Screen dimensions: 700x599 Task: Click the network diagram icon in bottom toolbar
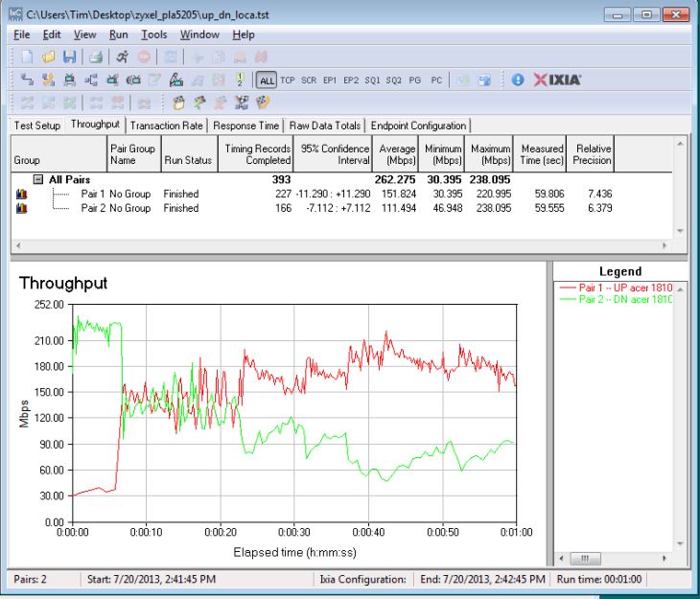pyautogui.click(x=242, y=104)
